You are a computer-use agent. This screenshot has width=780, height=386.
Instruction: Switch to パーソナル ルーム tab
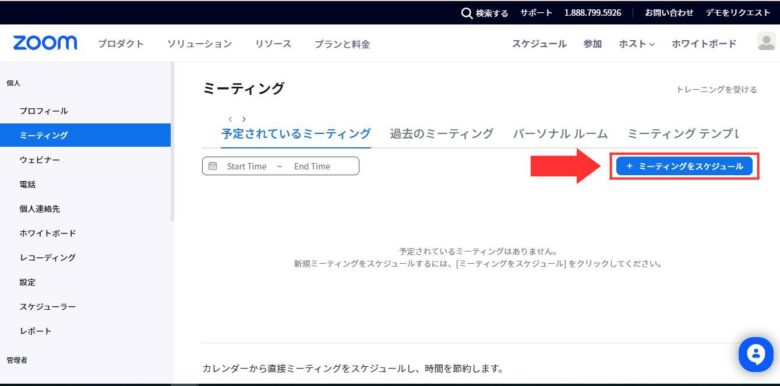(561, 134)
